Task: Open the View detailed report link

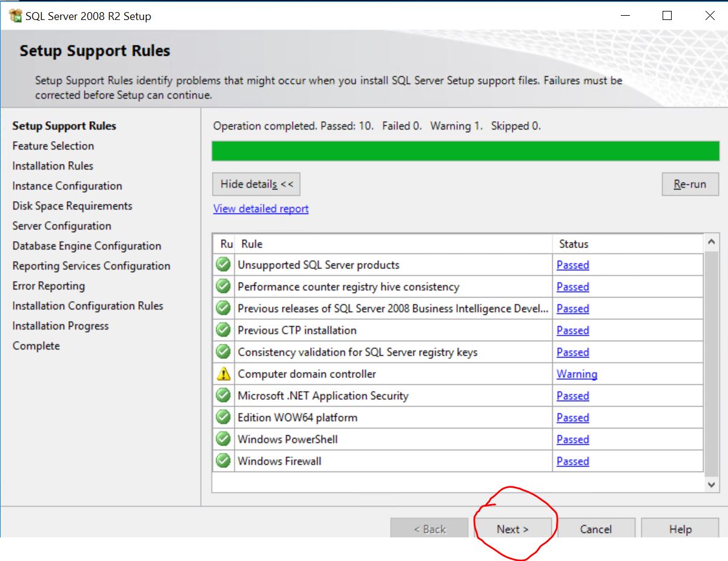Action: [x=261, y=208]
